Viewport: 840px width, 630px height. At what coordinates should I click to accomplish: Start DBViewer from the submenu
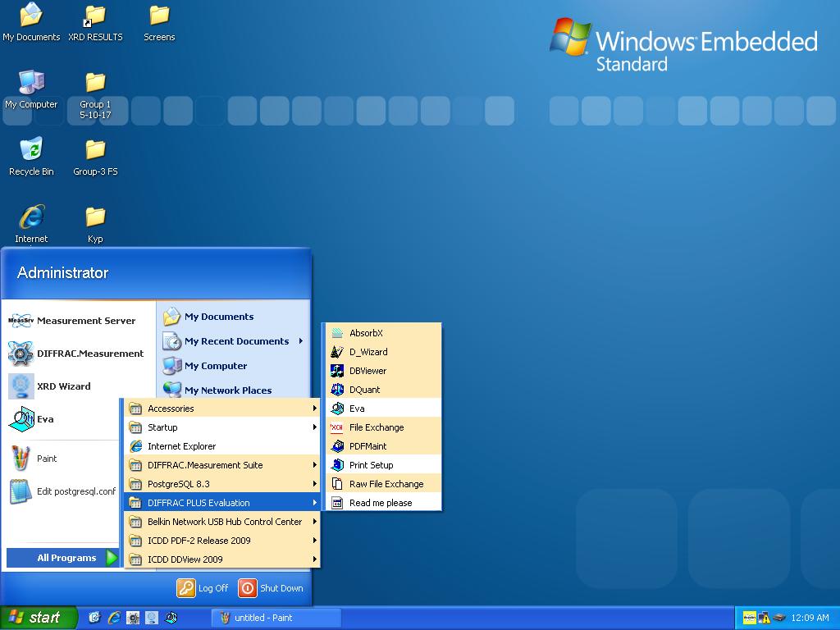(x=367, y=371)
